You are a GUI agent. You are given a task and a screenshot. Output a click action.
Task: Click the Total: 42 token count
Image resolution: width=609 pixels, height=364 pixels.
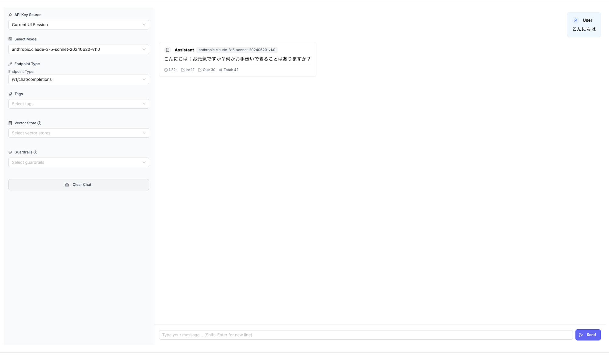click(231, 70)
